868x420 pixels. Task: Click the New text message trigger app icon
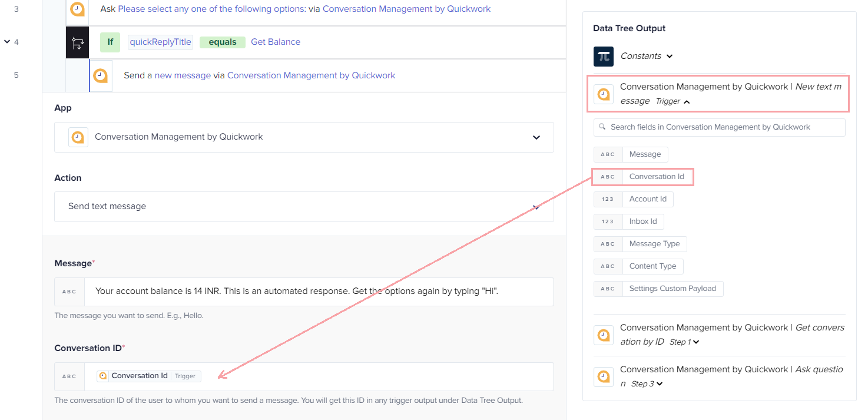point(604,94)
